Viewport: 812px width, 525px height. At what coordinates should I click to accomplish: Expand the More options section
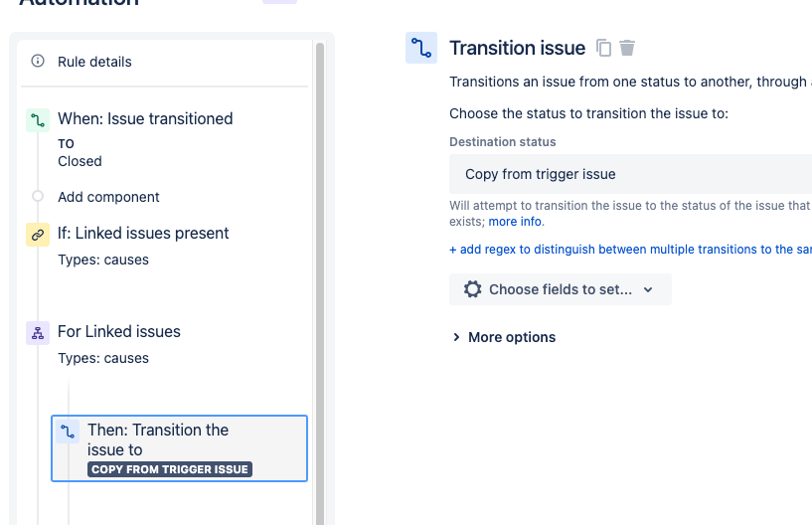[x=503, y=337]
